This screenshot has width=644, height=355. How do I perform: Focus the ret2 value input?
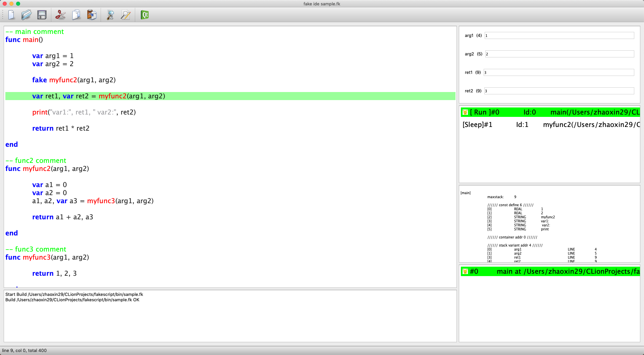click(x=559, y=91)
